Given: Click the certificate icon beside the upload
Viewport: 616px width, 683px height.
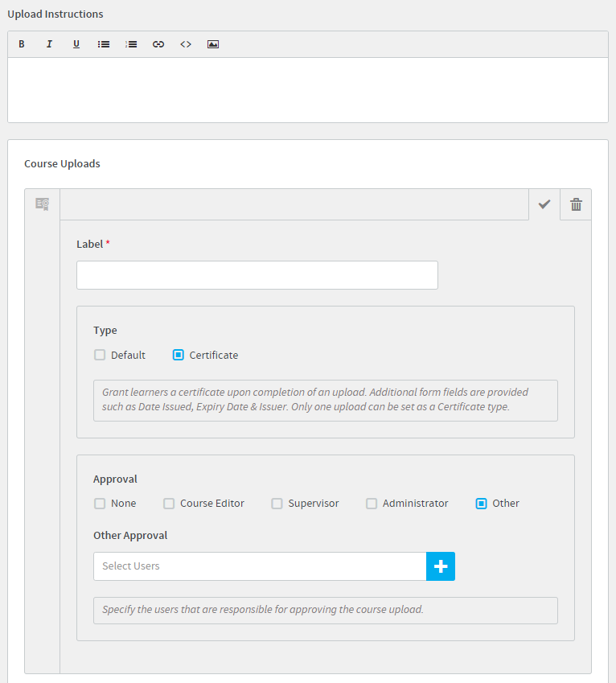Looking at the screenshot, I should click(43, 204).
